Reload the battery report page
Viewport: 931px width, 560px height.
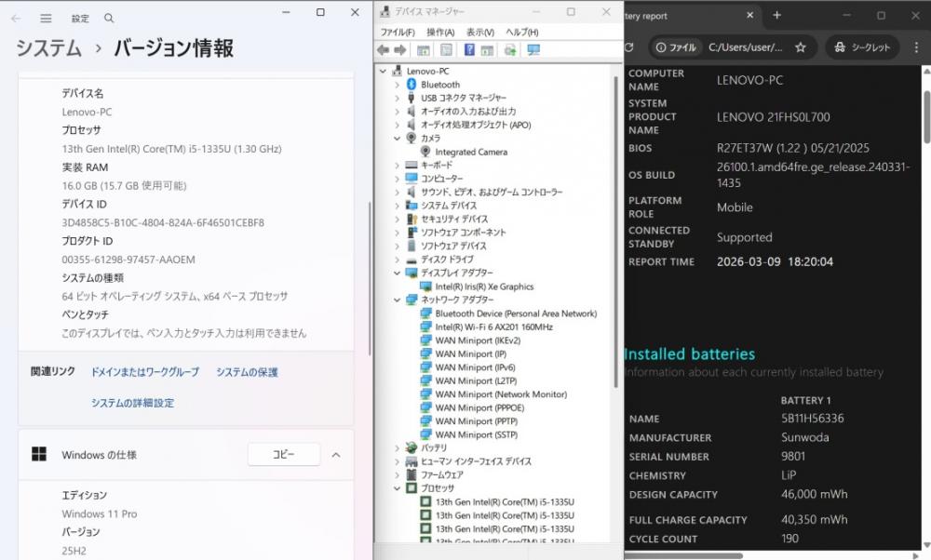629,47
